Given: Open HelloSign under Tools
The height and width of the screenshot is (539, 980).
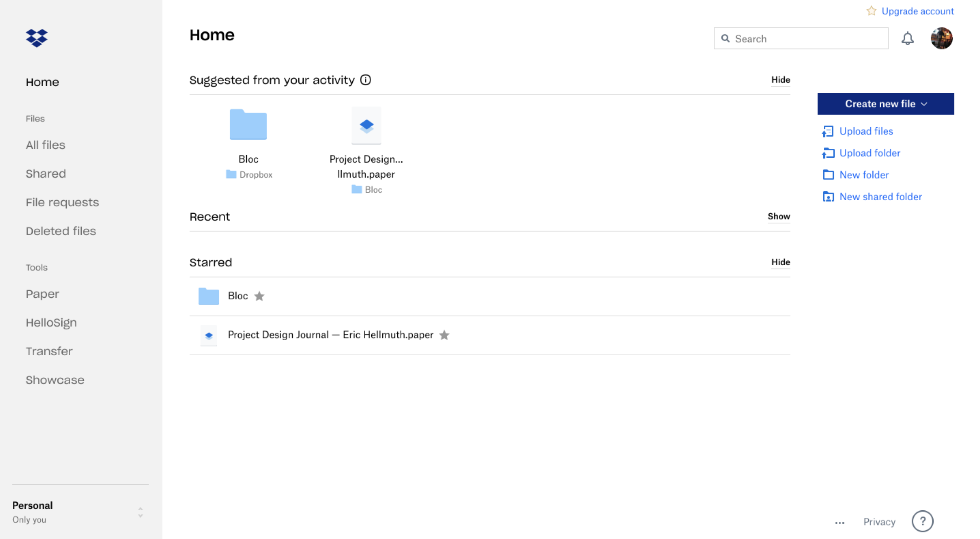Looking at the screenshot, I should 51,323.
